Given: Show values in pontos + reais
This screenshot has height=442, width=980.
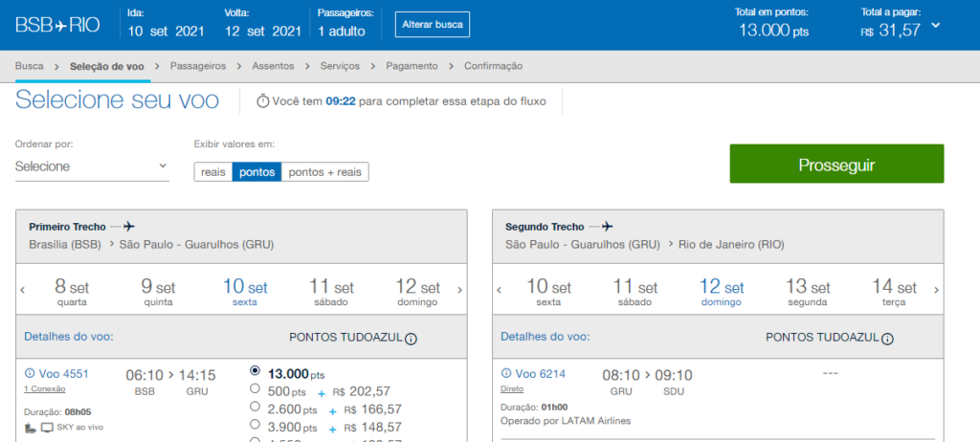Looking at the screenshot, I should pos(325,172).
